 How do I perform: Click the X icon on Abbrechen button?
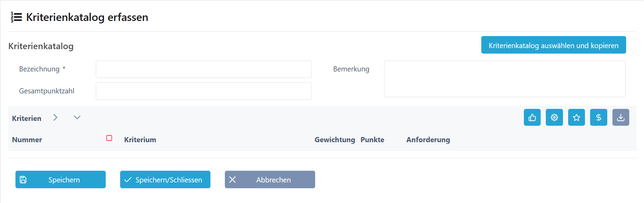[232, 180]
